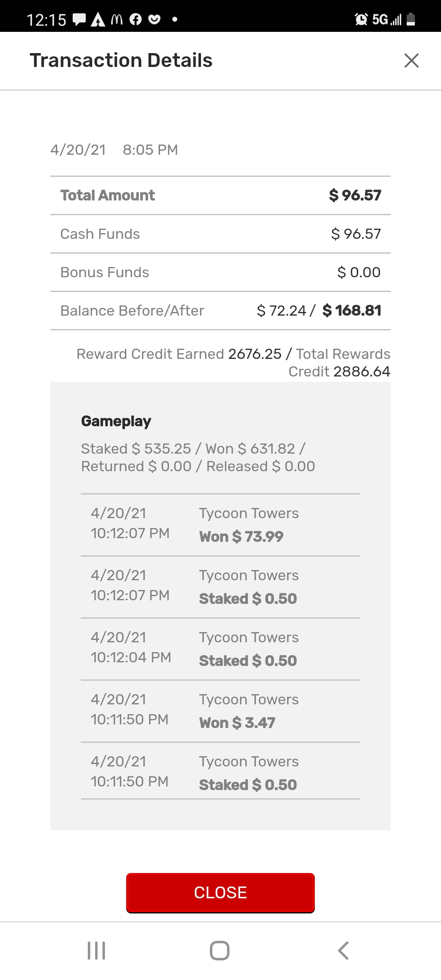
Task: Tap the Bonus Funds $0.00 row
Action: pos(220,272)
